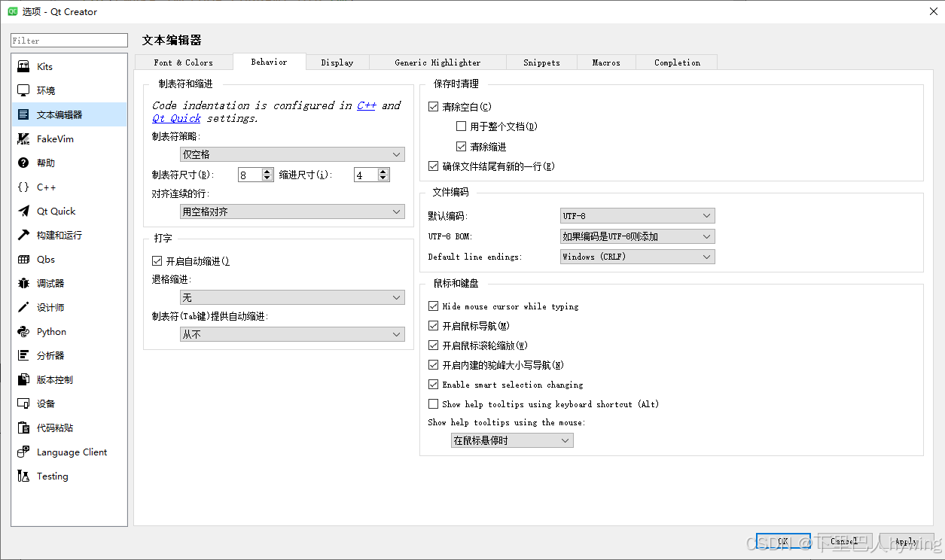Open the C++ braces icon

[23, 187]
